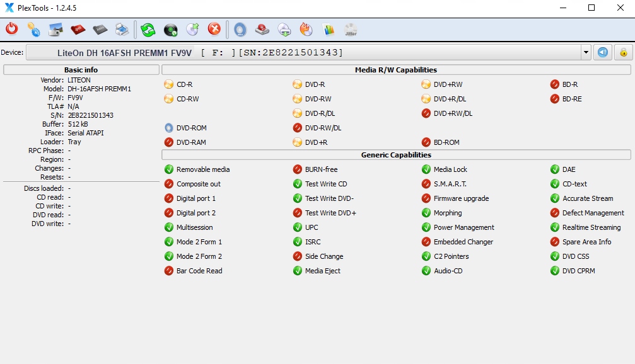Click the PlexTools X logo in title bar
Image resolution: width=635 pixels, height=364 pixels.
(9, 8)
